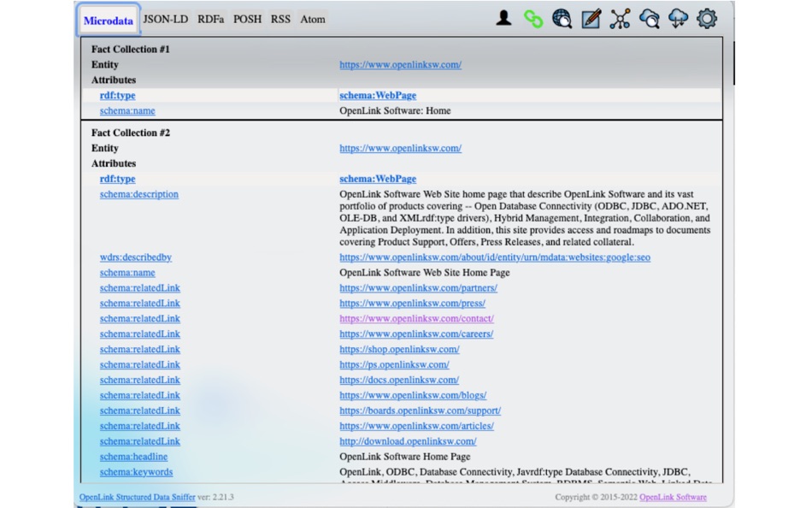
Task: Click the cloud with magnifier icon
Action: click(x=649, y=19)
